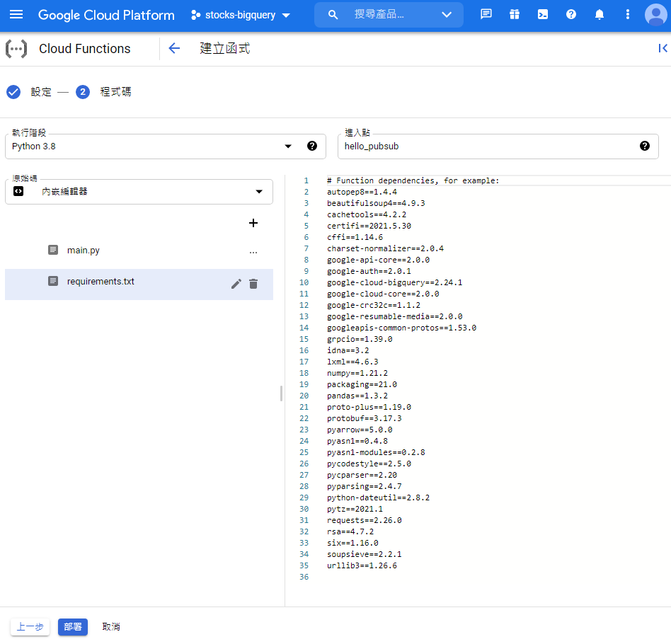This screenshot has width=671, height=644.
Task: Click the gifts/offers icon
Action: [514, 14]
